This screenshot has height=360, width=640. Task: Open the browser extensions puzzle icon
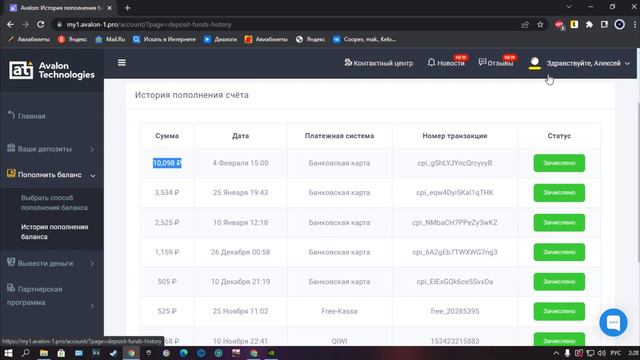[589, 24]
